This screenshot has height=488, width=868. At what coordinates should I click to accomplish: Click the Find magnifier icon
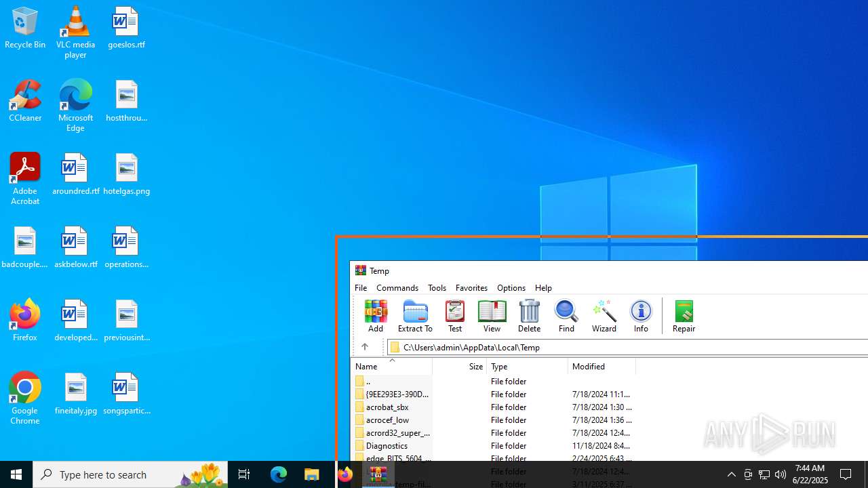tap(566, 316)
